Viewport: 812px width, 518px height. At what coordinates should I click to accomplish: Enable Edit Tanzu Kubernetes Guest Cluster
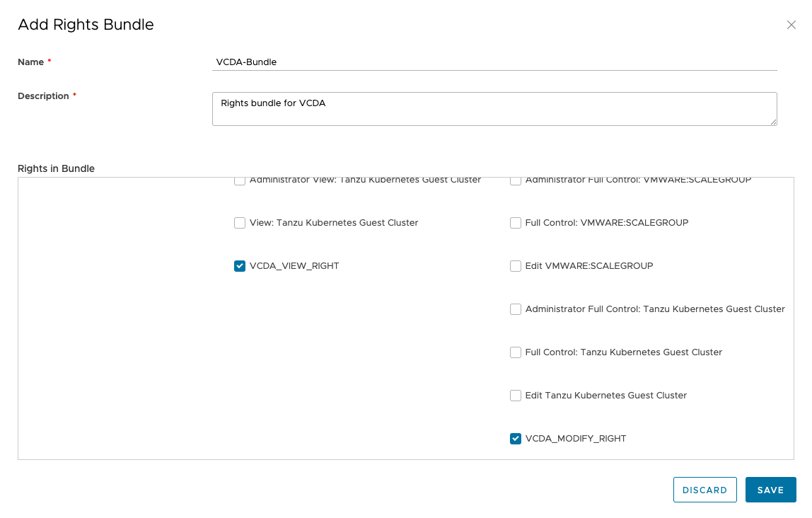pos(516,396)
